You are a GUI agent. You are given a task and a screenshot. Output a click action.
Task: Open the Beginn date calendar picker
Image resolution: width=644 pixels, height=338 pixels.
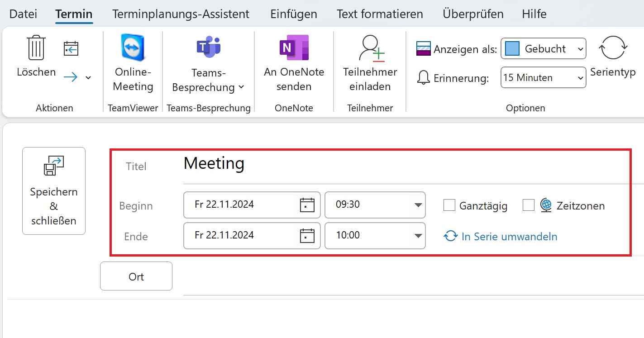pos(308,205)
